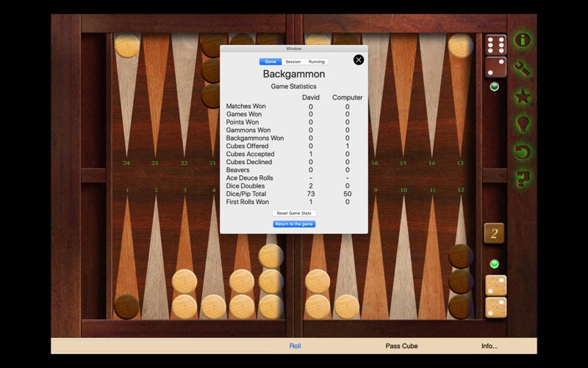Click the 'David' column header
Image resolution: width=588 pixels, height=368 pixels.
tap(311, 97)
